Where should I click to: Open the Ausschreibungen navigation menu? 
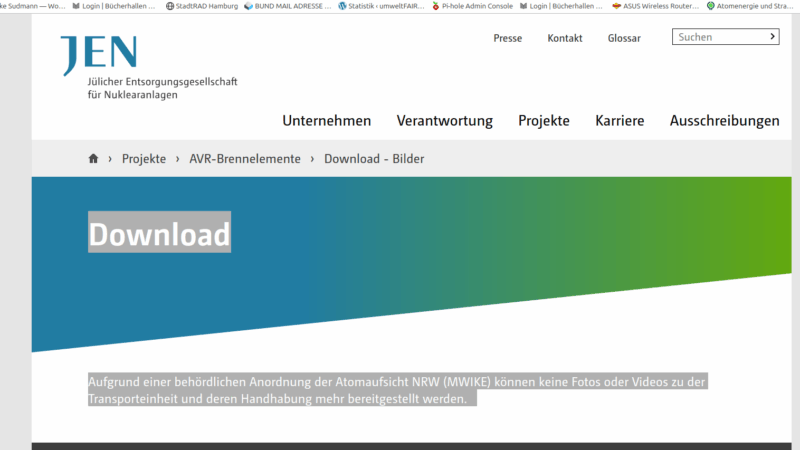click(724, 121)
